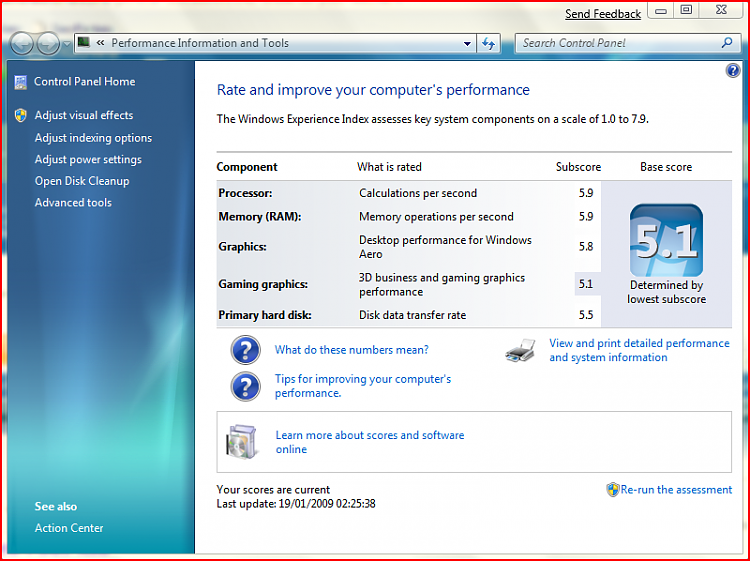750x561 pixels.
Task: Click the Last update timestamp text
Action: tap(296, 504)
